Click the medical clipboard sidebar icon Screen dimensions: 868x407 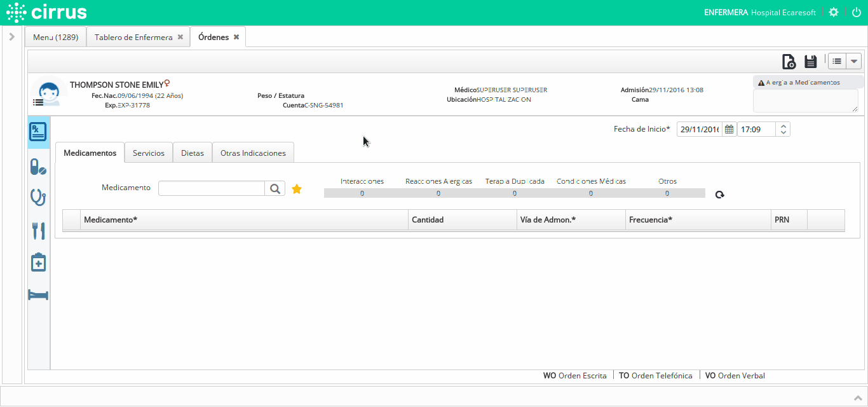(38, 262)
